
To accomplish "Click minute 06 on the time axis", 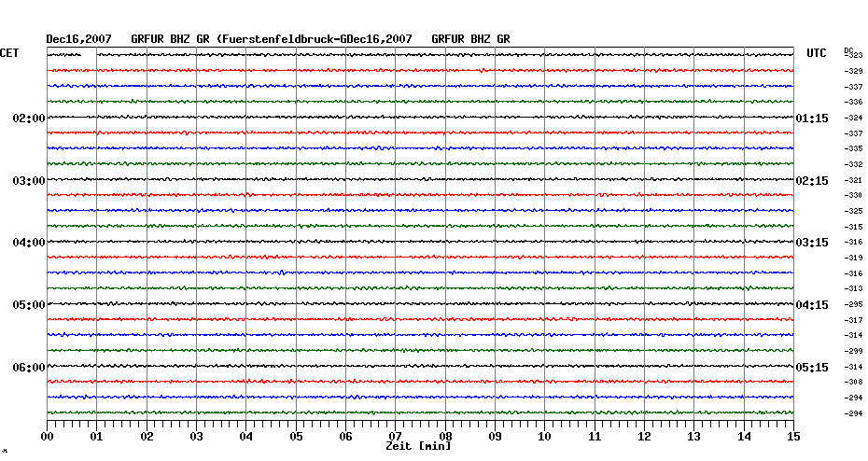I will coord(346,436).
